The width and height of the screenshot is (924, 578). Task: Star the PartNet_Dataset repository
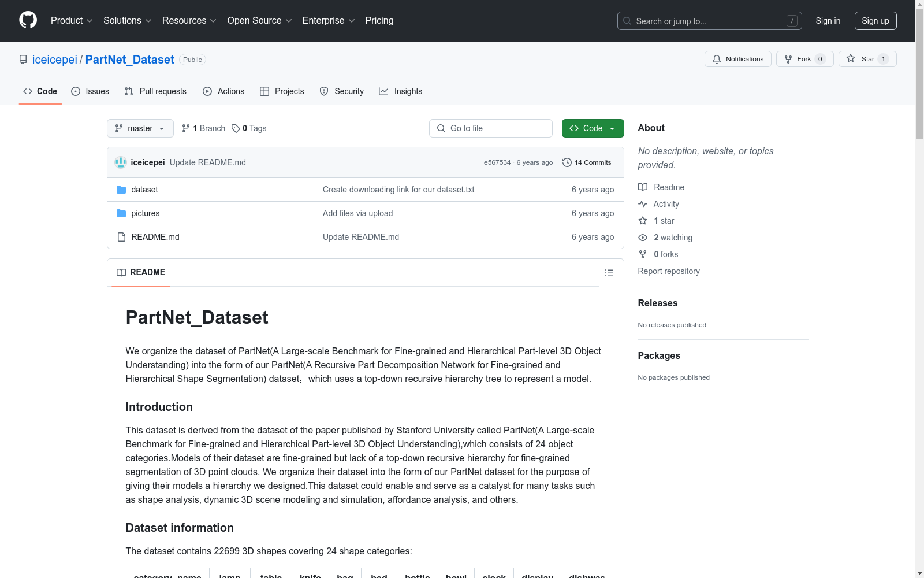pos(867,59)
